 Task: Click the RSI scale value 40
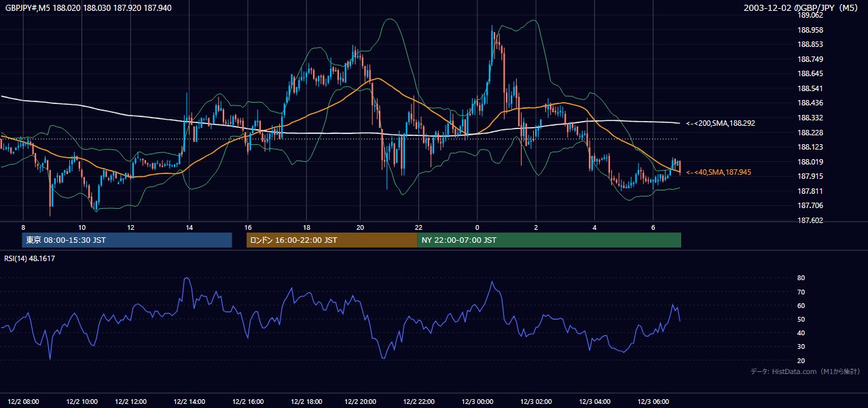[x=801, y=333]
